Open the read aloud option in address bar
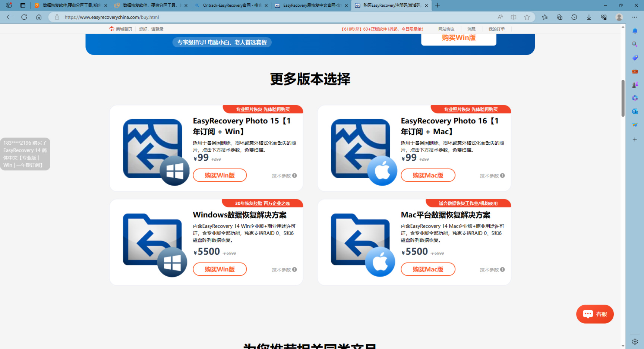Viewport: 644px width, 349px height. click(500, 17)
